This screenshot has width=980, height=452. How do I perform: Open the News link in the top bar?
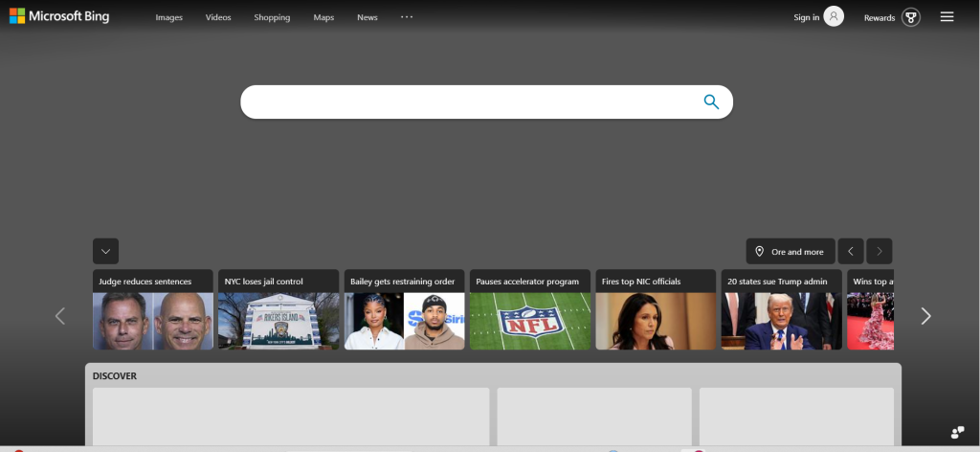pyautogui.click(x=367, y=17)
